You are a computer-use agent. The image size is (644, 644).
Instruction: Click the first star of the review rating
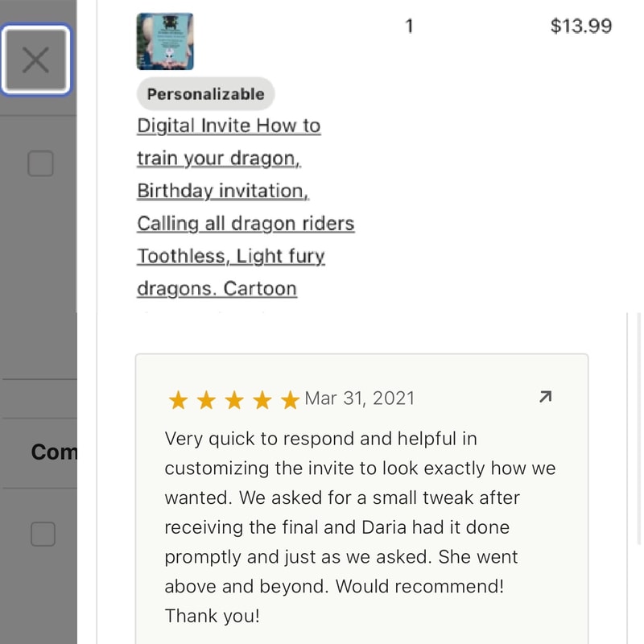tap(177, 400)
